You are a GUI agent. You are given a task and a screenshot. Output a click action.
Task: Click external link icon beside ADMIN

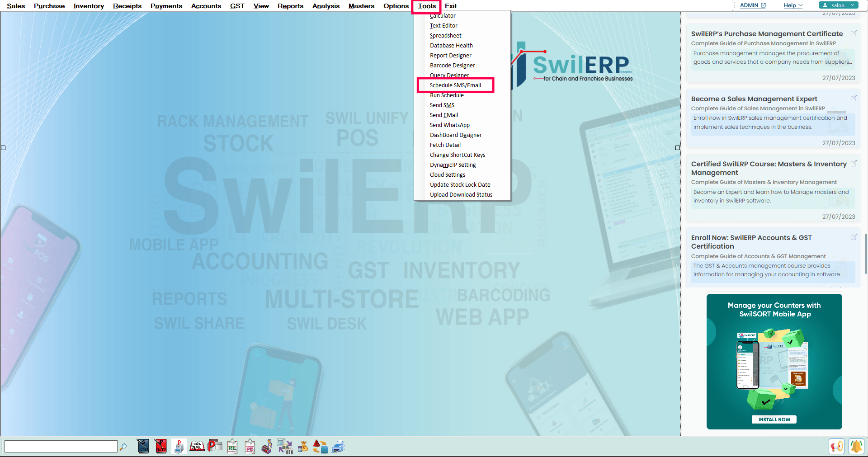(764, 5)
